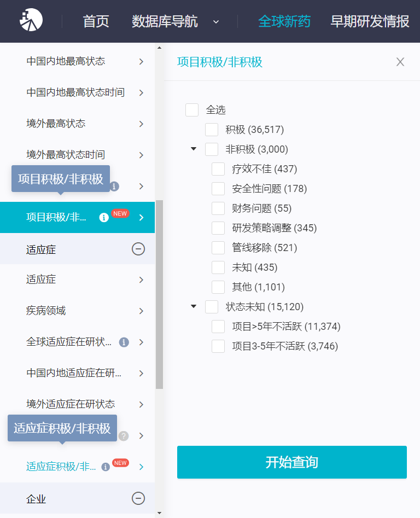Open 境外适应症在研状态 filter
420x518 pixels.
pyautogui.click(x=77, y=404)
